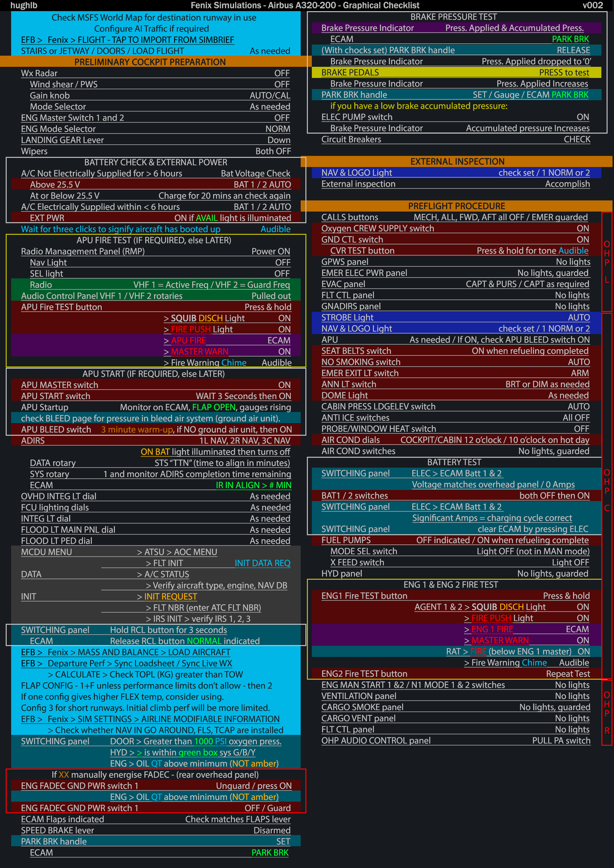The width and height of the screenshot is (614, 868).
Task: Click the FCU lighting dials row
Action: pyautogui.click(x=155, y=507)
